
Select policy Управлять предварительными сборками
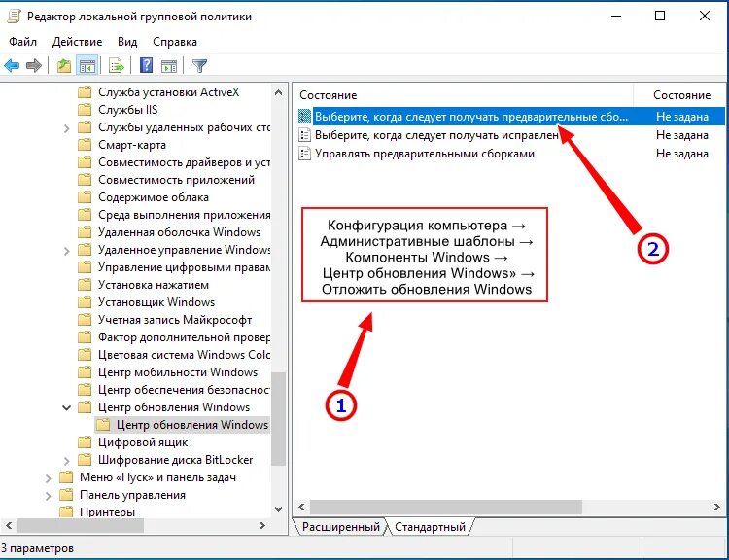pos(425,154)
